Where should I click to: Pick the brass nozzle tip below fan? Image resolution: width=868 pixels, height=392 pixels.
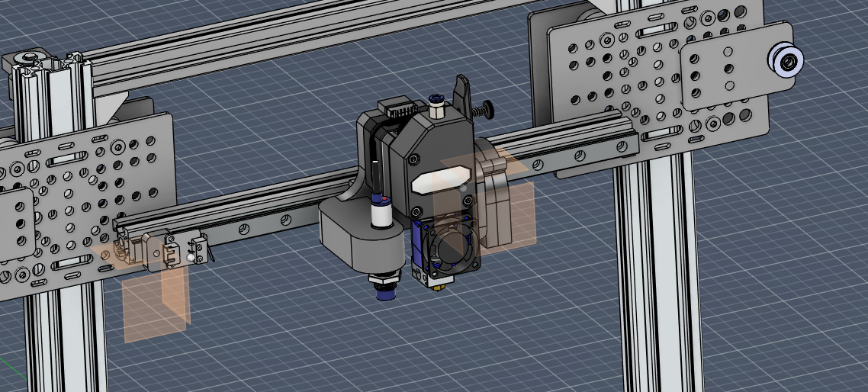437,287
